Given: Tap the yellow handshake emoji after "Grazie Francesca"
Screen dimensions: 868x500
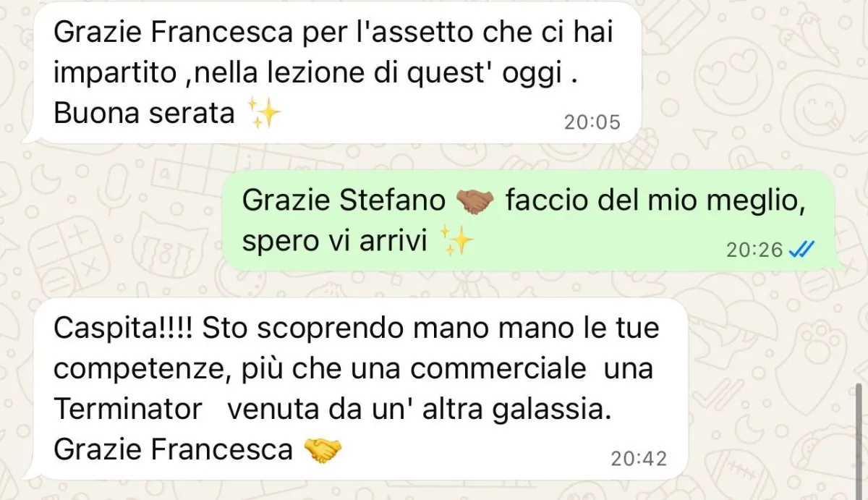Looking at the screenshot, I should [x=323, y=450].
